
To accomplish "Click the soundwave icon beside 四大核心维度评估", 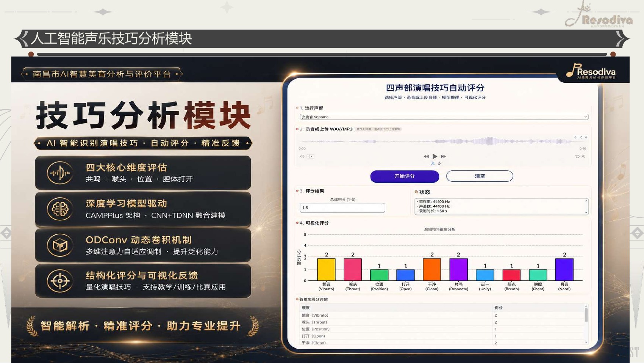I will point(59,173).
